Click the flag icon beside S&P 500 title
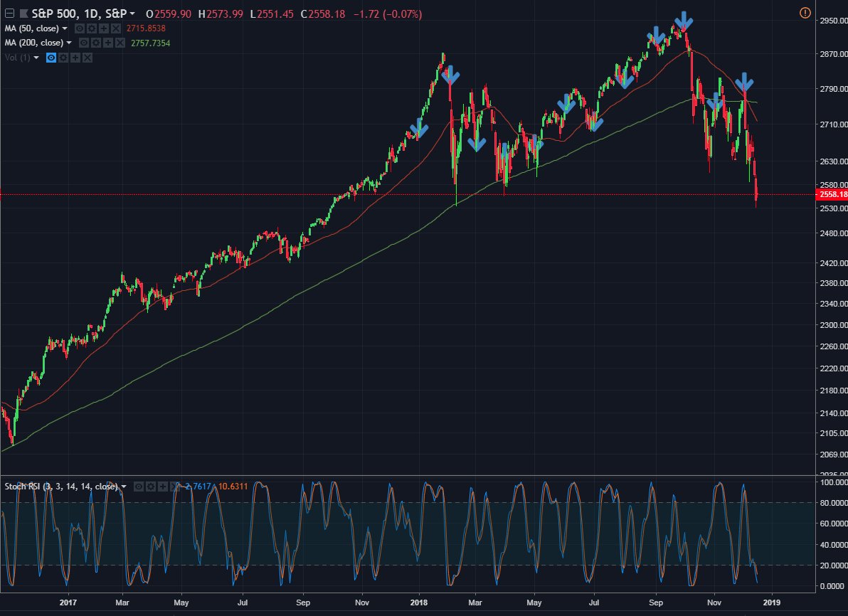Screen dimensions: 848x616 coord(23,14)
